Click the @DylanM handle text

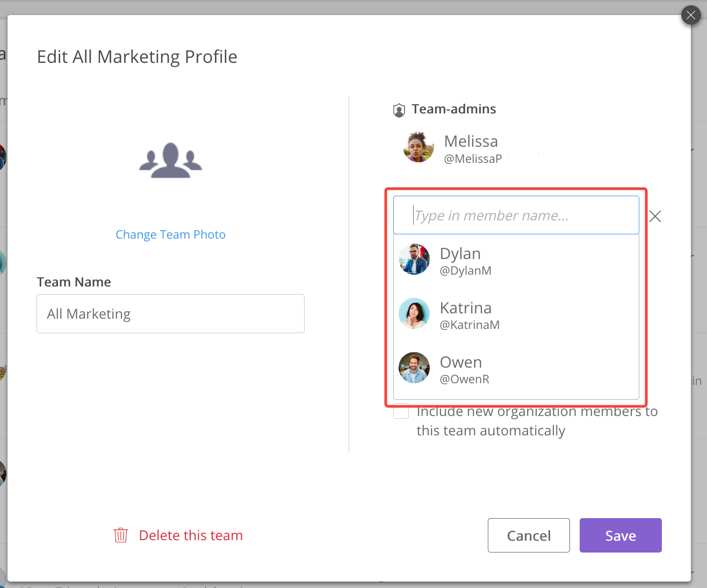tap(466, 271)
